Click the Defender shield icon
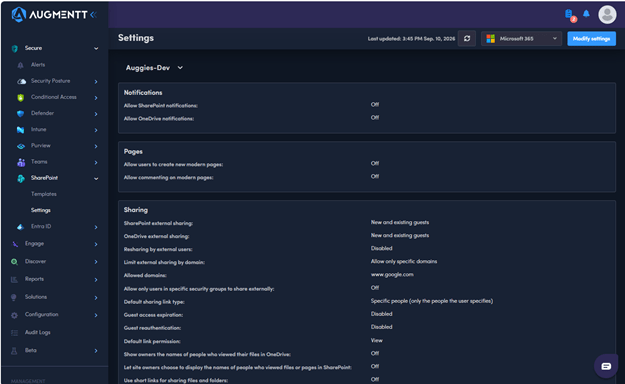The width and height of the screenshot is (625, 384). click(x=21, y=114)
